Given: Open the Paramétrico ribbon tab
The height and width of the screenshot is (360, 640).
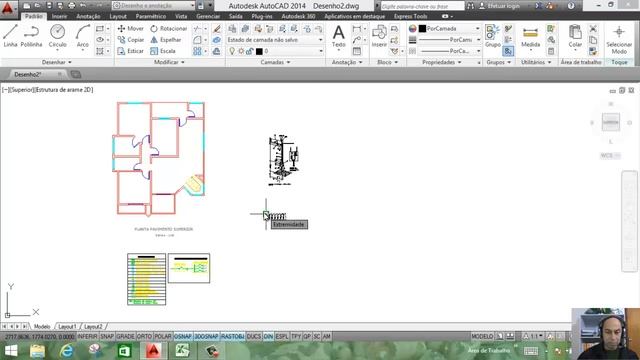Looking at the screenshot, I should [x=151, y=16].
